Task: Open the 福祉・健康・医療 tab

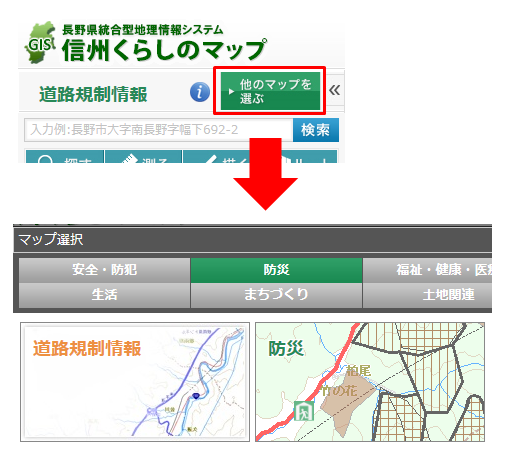Action: [x=427, y=270]
